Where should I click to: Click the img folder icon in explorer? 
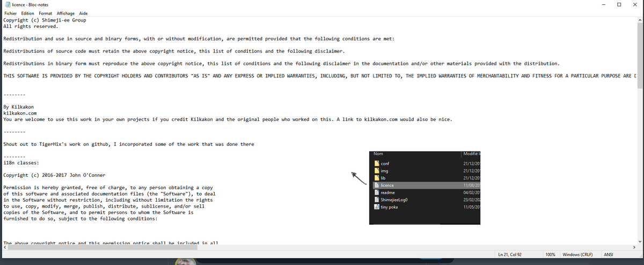point(377,170)
